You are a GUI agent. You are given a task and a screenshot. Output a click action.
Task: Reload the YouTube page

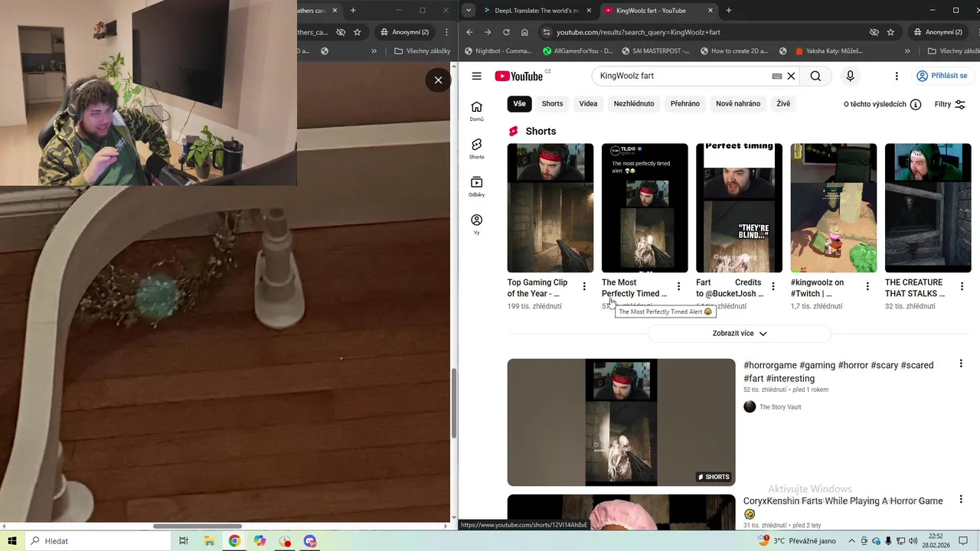point(506,32)
